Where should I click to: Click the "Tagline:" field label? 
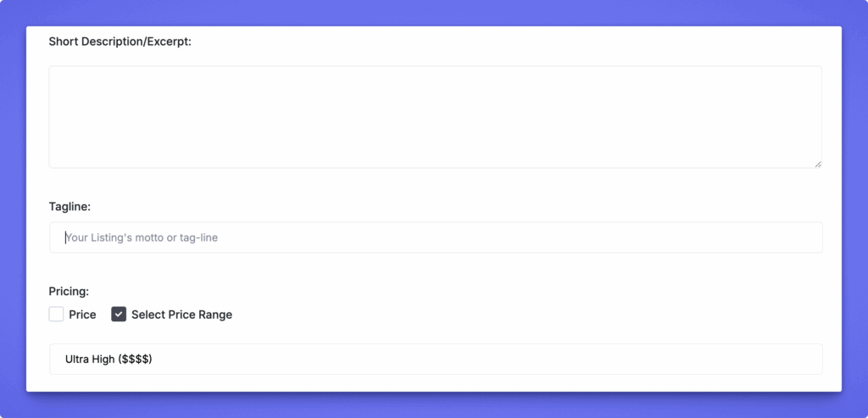point(70,207)
